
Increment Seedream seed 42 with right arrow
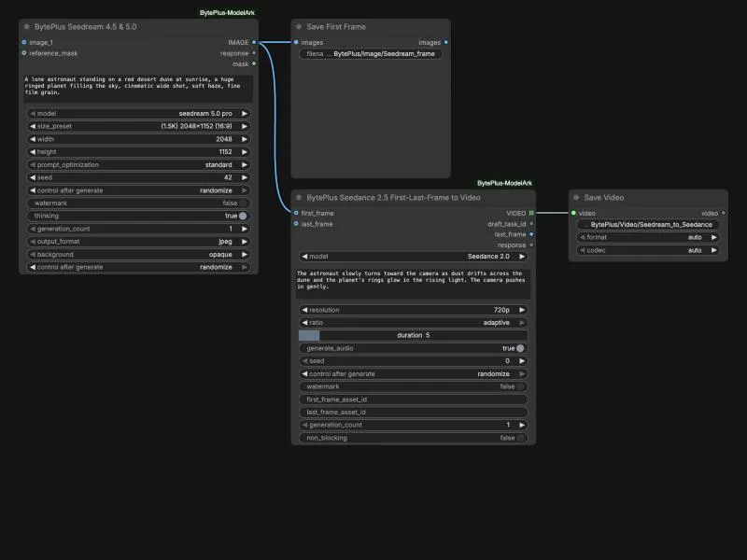[245, 177]
